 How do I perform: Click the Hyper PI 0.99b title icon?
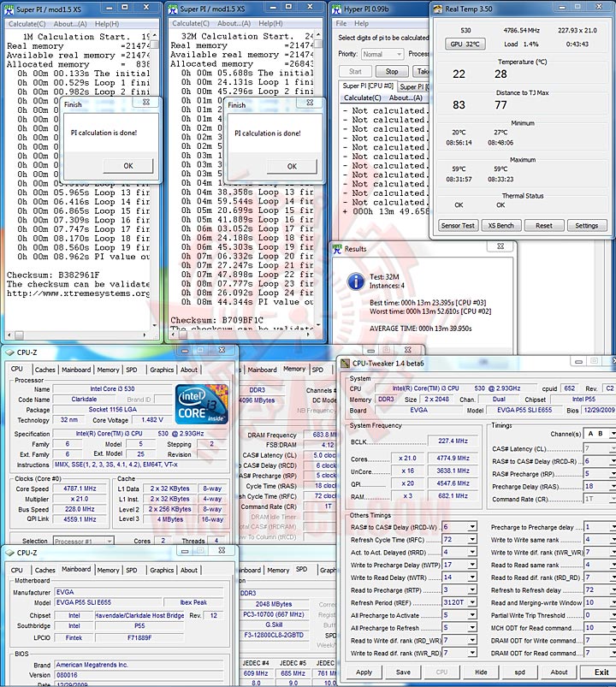pos(336,9)
